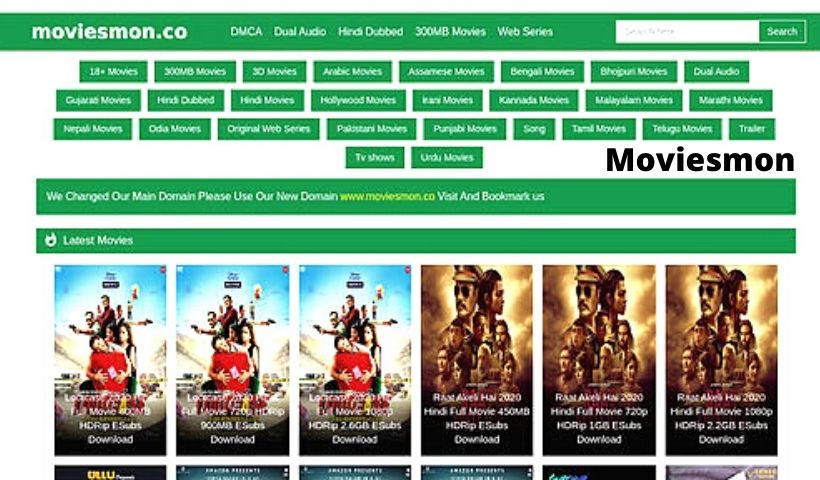Screen dimensions: 820x480
Task: Open Raat Akeli Hai 1080p 2.2GB poster
Action: (x=721, y=360)
